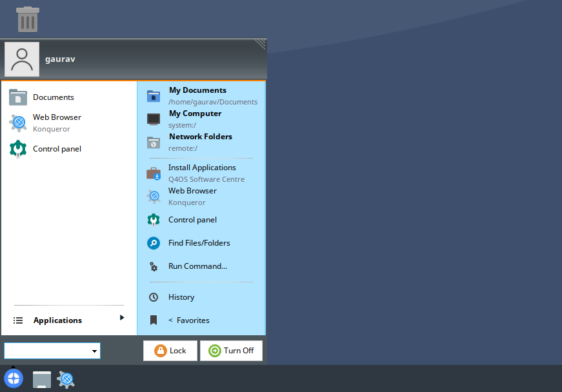Click the gaurav username text
The width and height of the screenshot is (562, 392).
pos(60,59)
